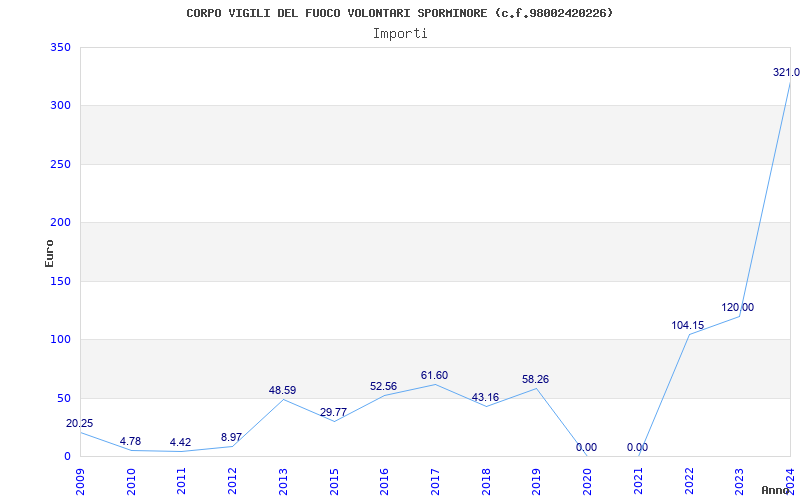This screenshot has height=500, width=800.
Task: Click the 2023 year tick label
Action: pos(739,482)
